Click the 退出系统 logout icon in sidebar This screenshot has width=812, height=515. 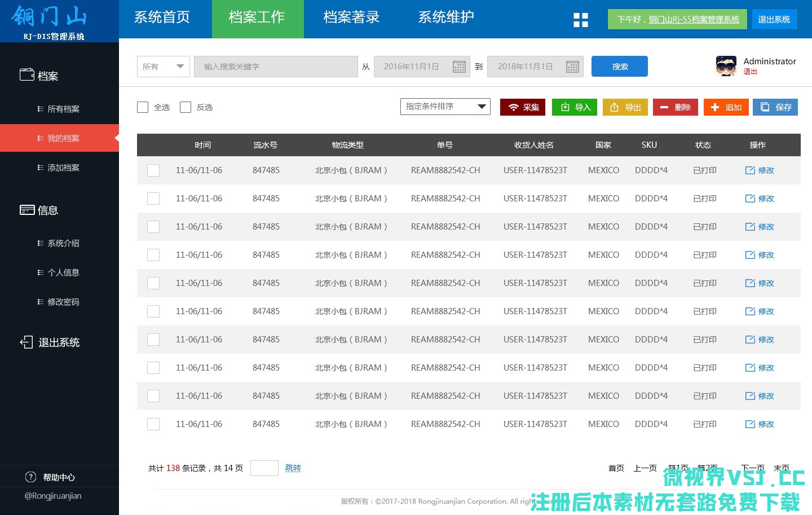tap(27, 342)
